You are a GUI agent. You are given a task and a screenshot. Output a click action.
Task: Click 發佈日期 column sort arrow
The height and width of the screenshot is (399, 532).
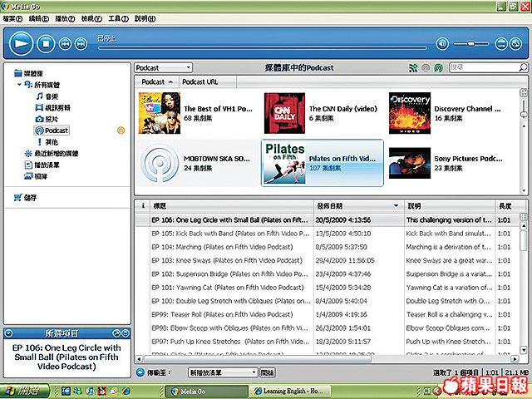pyautogui.click(x=396, y=206)
